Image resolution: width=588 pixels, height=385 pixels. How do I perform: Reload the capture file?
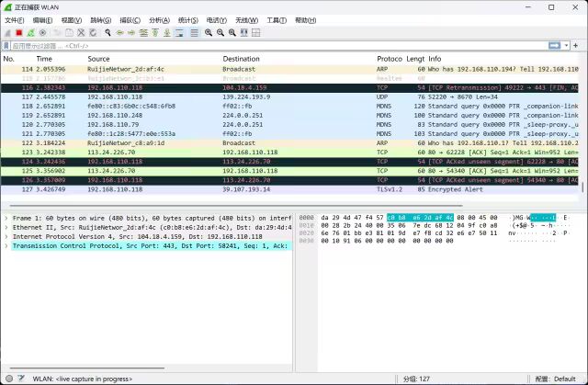(93, 33)
